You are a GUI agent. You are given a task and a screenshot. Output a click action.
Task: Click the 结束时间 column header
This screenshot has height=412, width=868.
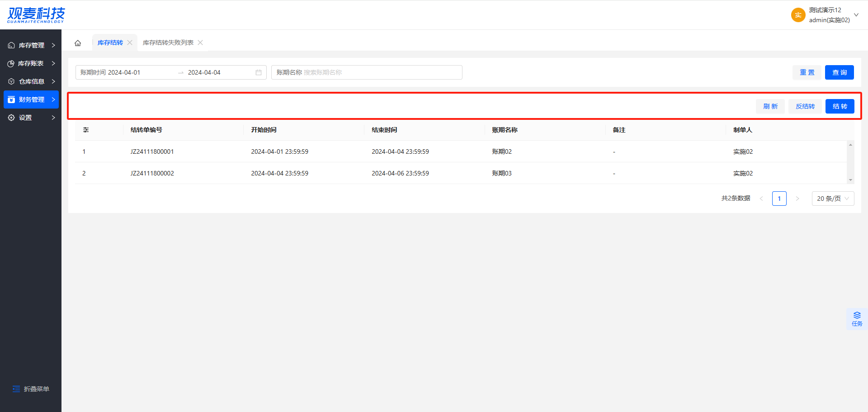(x=384, y=130)
